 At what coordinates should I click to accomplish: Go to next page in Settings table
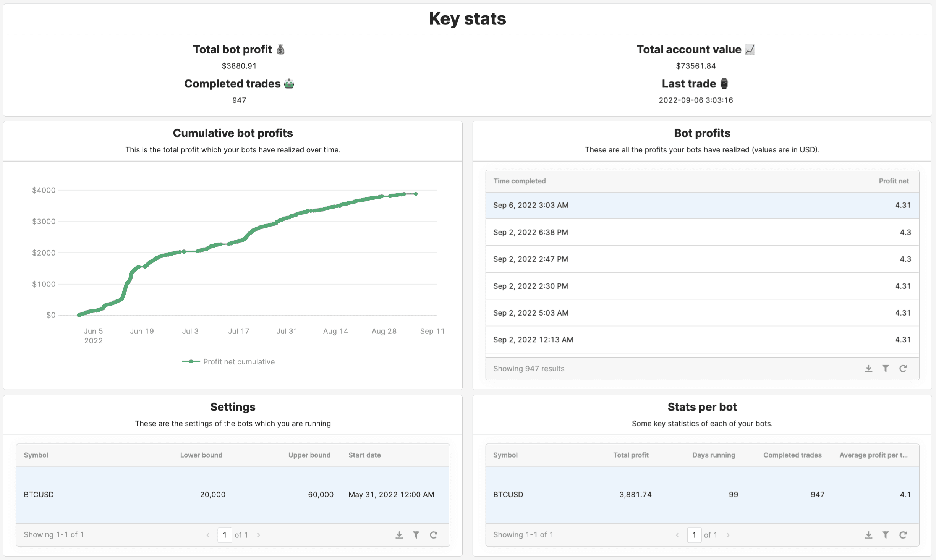pos(259,535)
